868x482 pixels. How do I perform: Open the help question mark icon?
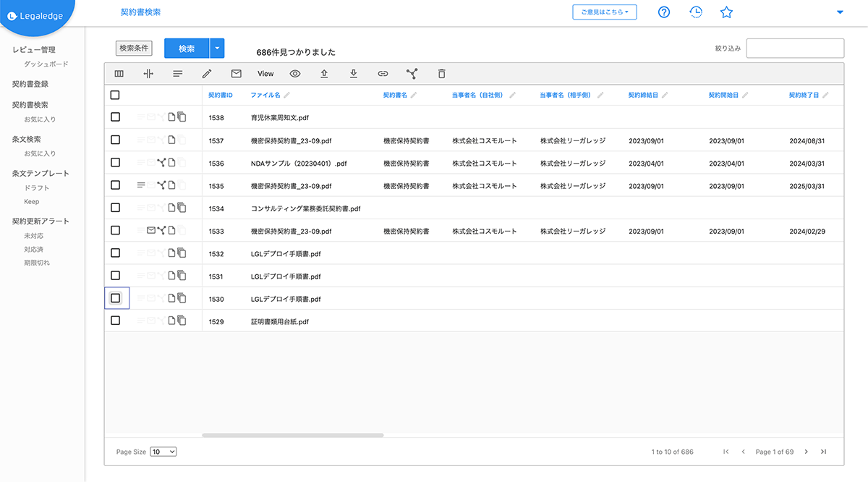coord(664,12)
